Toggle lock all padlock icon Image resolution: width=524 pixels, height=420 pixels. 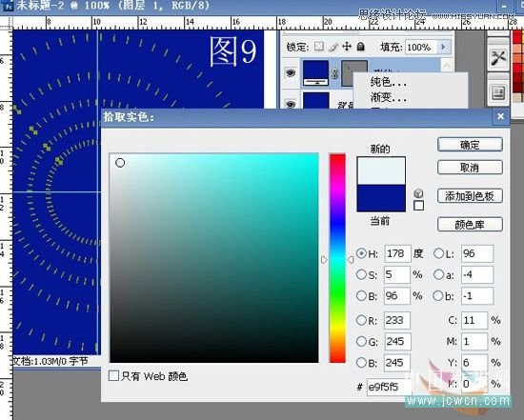(x=360, y=47)
